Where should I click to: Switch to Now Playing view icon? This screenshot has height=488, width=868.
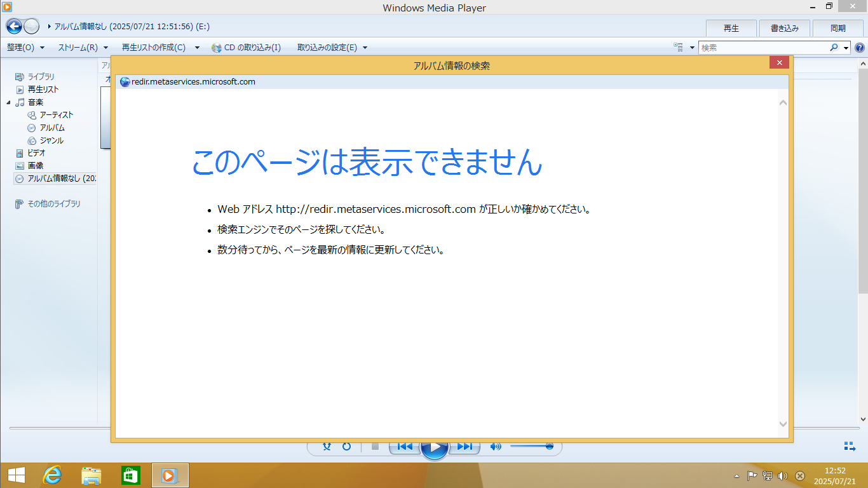point(849,446)
